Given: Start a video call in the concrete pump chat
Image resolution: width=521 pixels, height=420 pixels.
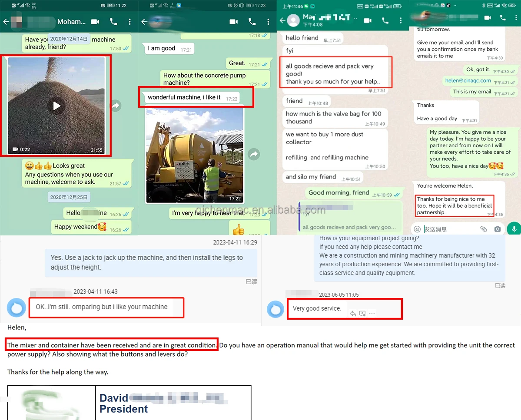Looking at the screenshot, I should tap(234, 22).
